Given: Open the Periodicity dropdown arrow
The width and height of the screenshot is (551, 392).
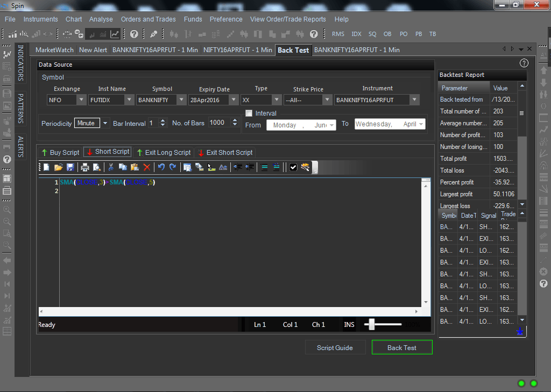Looking at the screenshot, I should pos(105,123).
